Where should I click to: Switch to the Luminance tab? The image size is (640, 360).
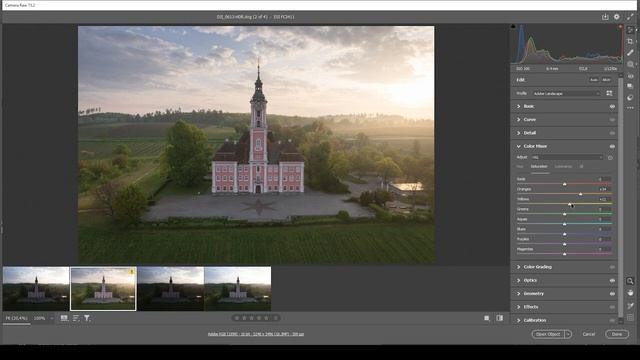coord(563,167)
